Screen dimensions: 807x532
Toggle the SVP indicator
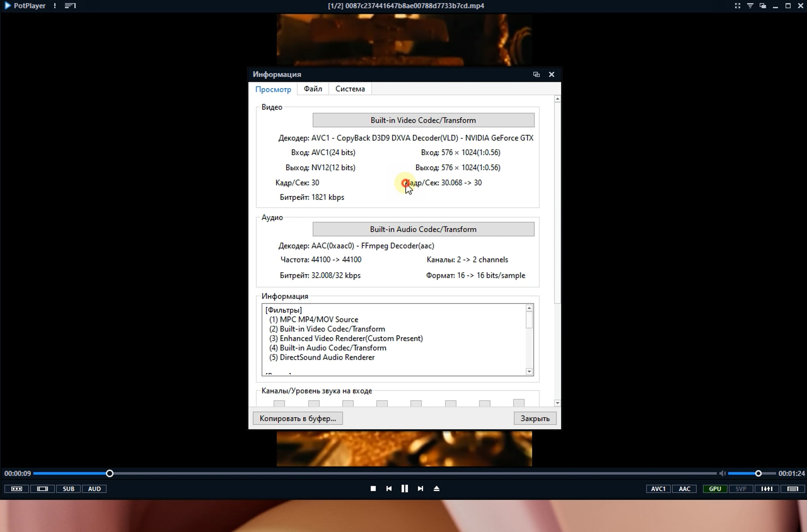click(x=740, y=489)
